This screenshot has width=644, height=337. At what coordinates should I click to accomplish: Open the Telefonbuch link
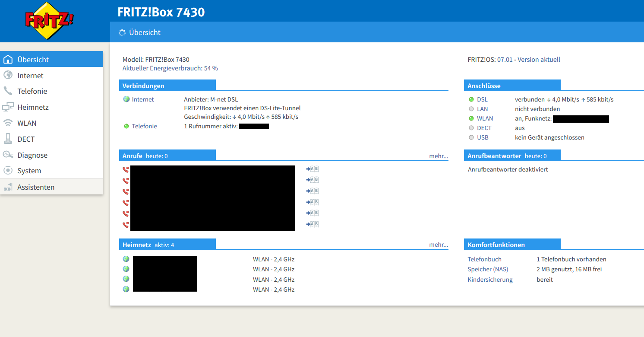click(485, 259)
